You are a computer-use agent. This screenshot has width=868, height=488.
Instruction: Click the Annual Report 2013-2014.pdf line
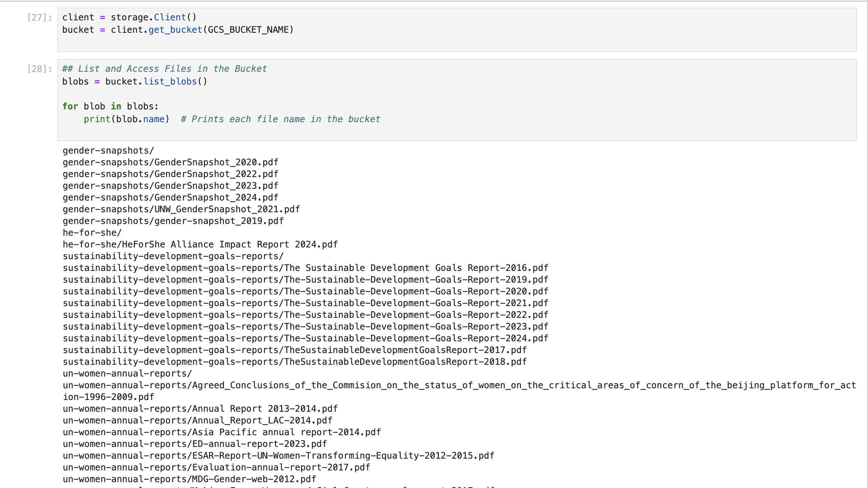click(200, 409)
